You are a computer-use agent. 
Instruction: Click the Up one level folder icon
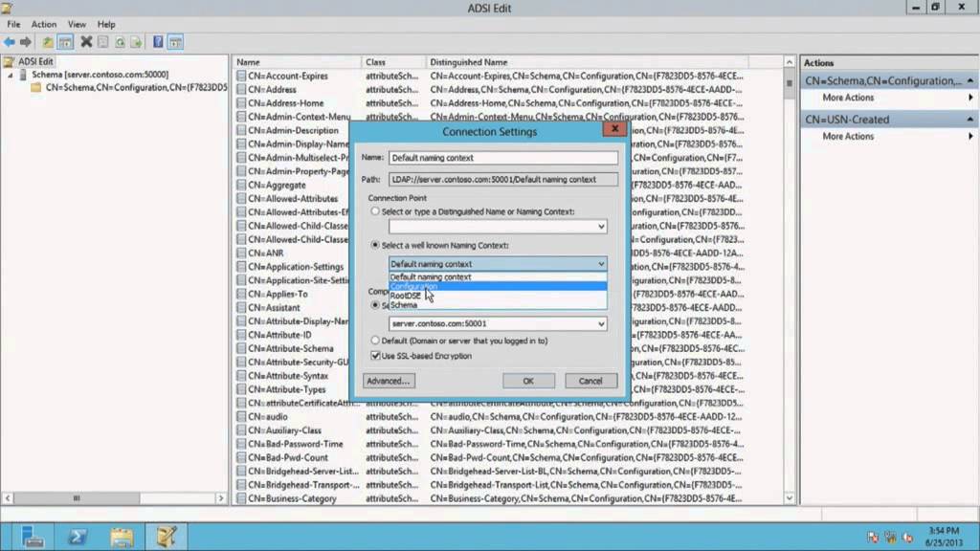(48, 42)
